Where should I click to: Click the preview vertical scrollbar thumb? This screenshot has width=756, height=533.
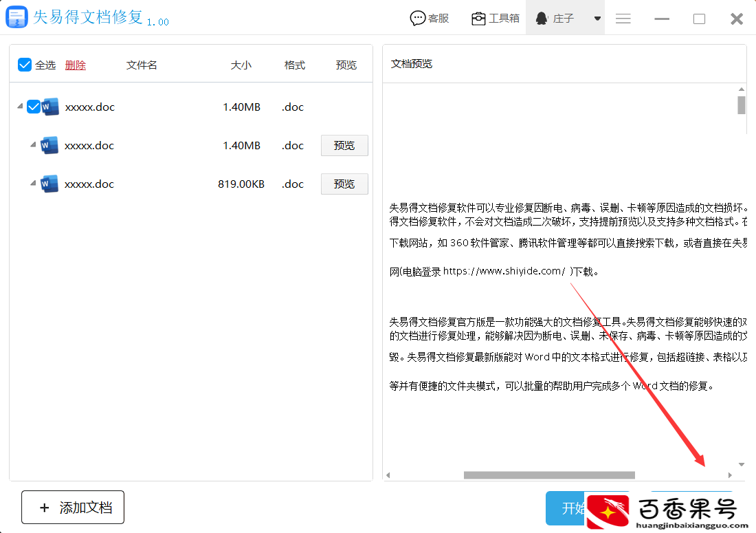click(x=741, y=105)
